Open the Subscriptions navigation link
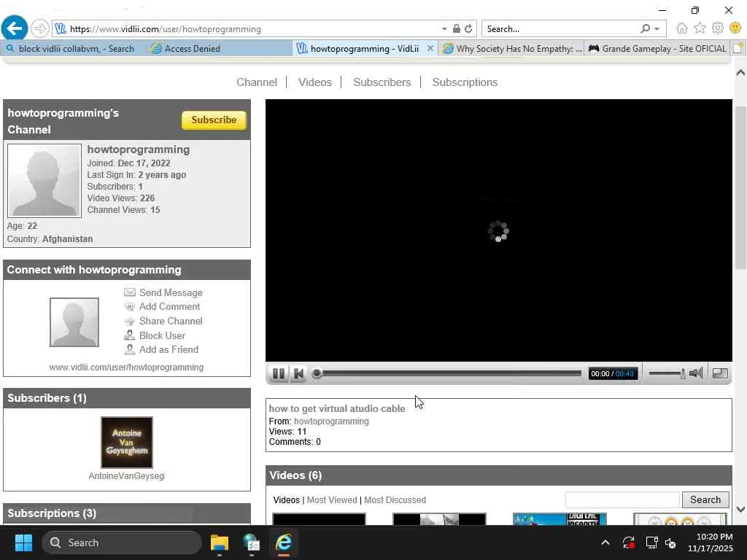Screen dimensions: 747x560 (465, 82)
